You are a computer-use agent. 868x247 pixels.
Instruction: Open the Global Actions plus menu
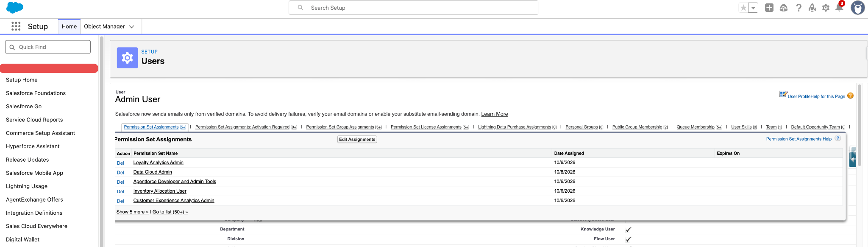[x=769, y=8]
